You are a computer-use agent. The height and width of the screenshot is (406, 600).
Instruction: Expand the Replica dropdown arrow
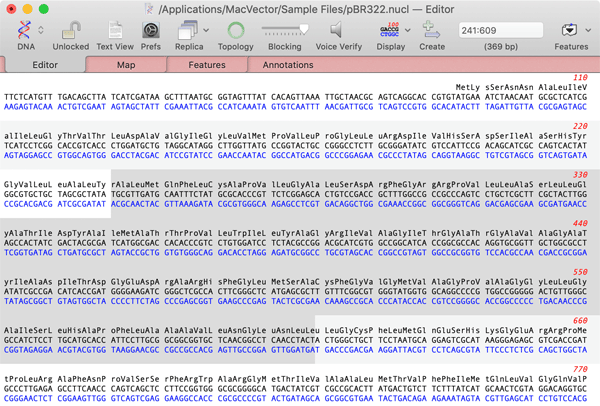(x=206, y=30)
